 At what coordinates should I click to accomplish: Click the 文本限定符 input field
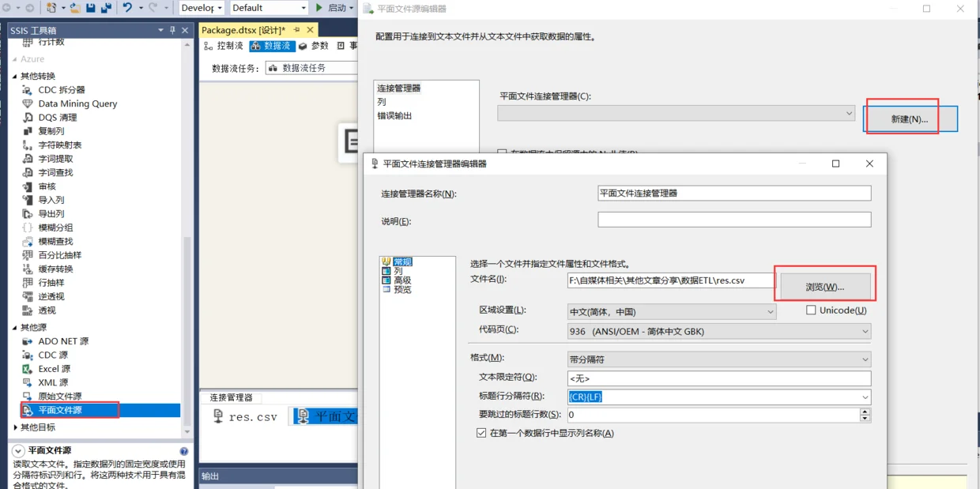(x=719, y=378)
